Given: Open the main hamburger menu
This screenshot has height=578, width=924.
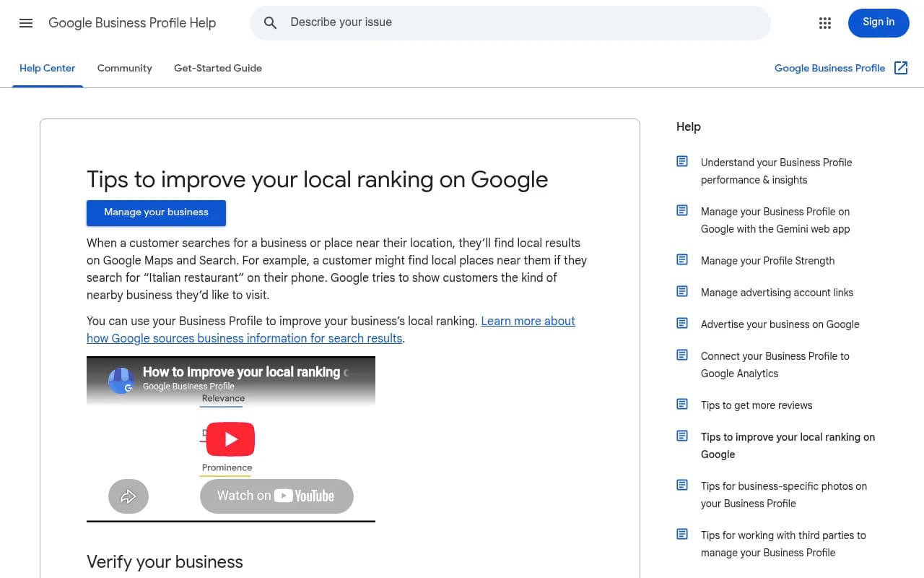Looking at the screenshot, I should [x=26, y=23].
